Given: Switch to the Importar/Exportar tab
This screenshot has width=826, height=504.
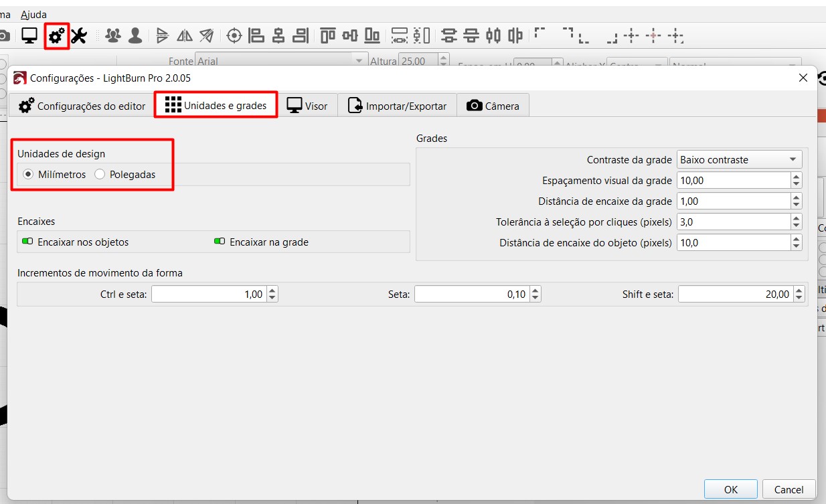Looking at the screenshot, I should (x=398, y=106).
